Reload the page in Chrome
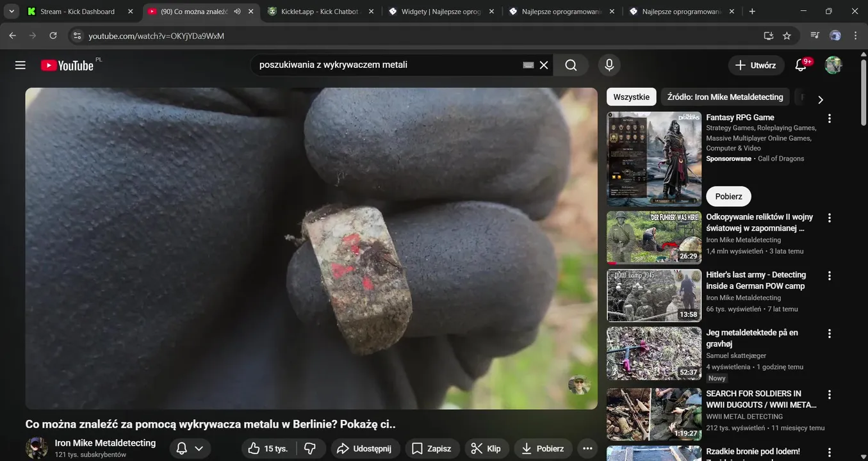868x461 pixels. pyautogui.click(x=53, y=36)
